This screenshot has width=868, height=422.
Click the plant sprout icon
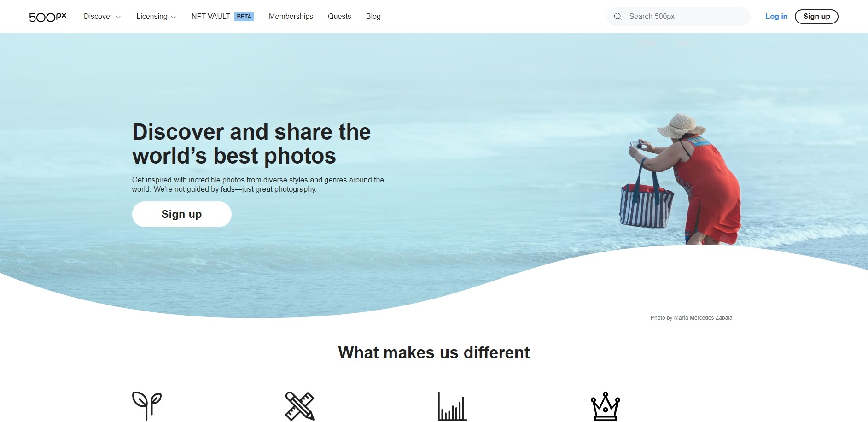pos(147,406)
